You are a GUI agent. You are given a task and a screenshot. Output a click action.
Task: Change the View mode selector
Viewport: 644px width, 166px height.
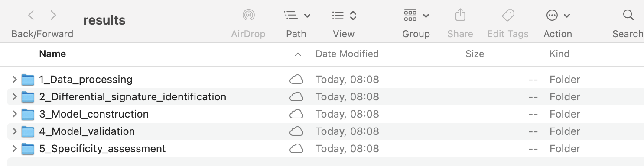point(344,16)
